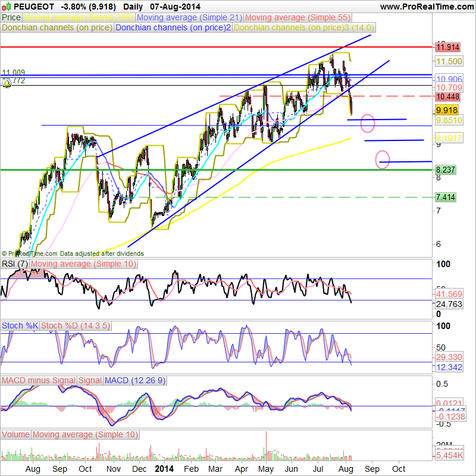Click the 2014 year label on time axis
This screenshot has width=476, height=476.
click(x=164, y=469)
